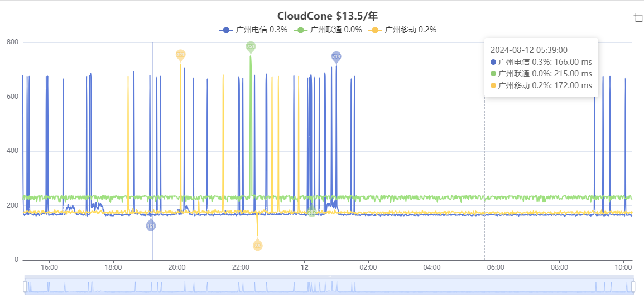The height and width of the screenshot is (302, 644).
Task: Click the blue 161 minimum marker pin
Action: (x=151, y=226)
